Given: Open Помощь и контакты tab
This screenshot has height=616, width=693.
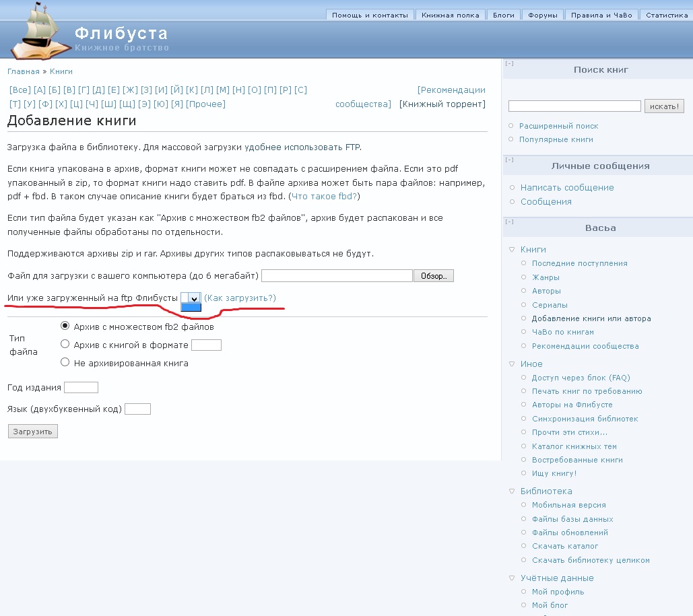Looking at the screenshot, I should (x=370, y=15).
